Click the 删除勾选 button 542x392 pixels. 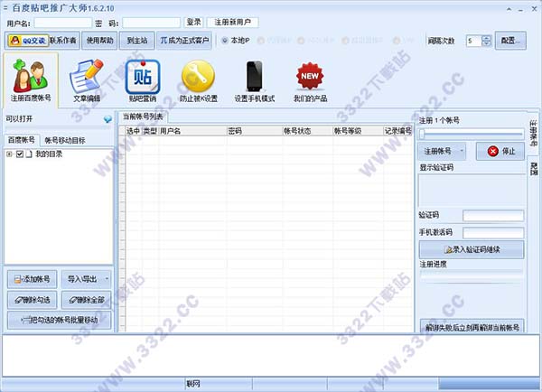33,300
